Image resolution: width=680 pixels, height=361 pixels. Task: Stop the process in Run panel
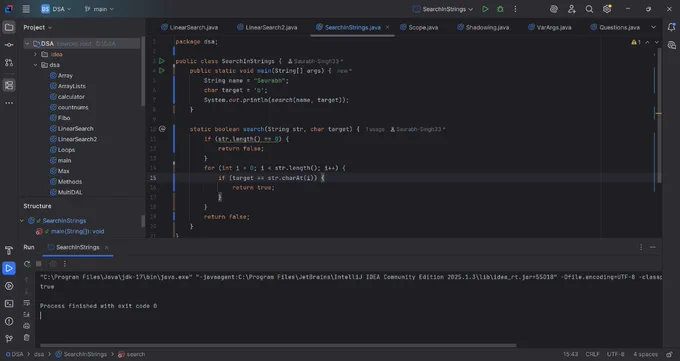39,264
